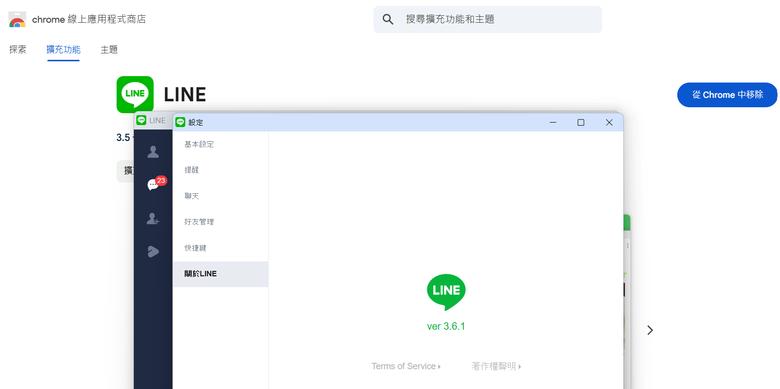Select 好友管理 in settings menu
780x389 pixels.
[221, 222]
